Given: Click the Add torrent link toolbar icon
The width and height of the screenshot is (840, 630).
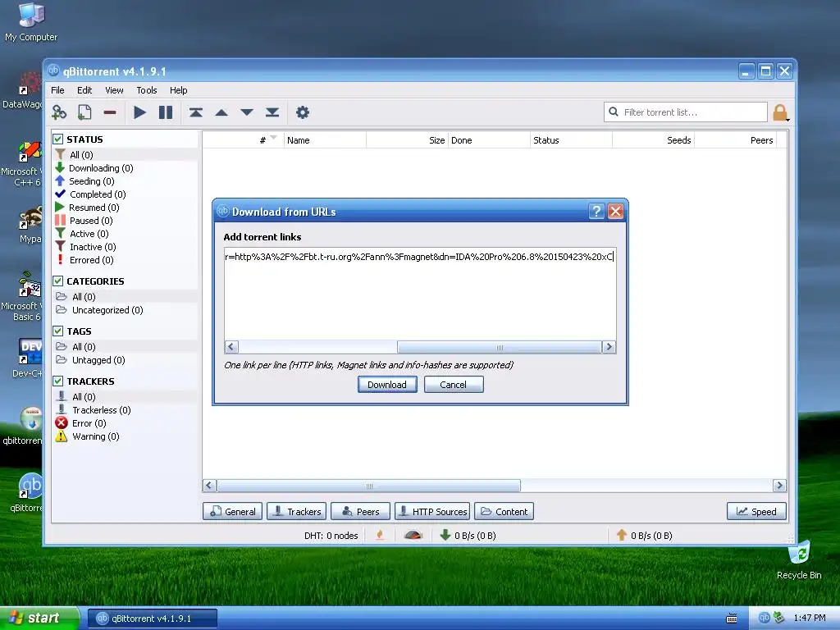Looking at the screenshot, I should pos(59,112).
